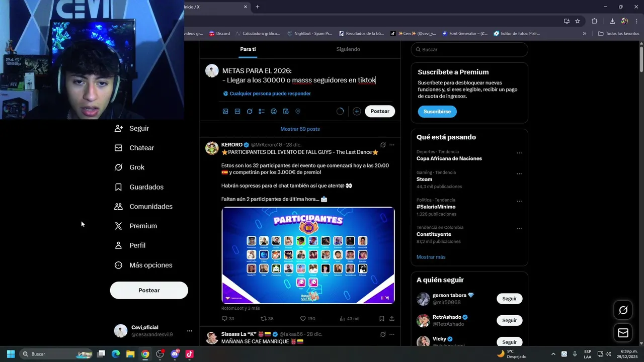Click the large sidebar Postear button

point(149,290)
